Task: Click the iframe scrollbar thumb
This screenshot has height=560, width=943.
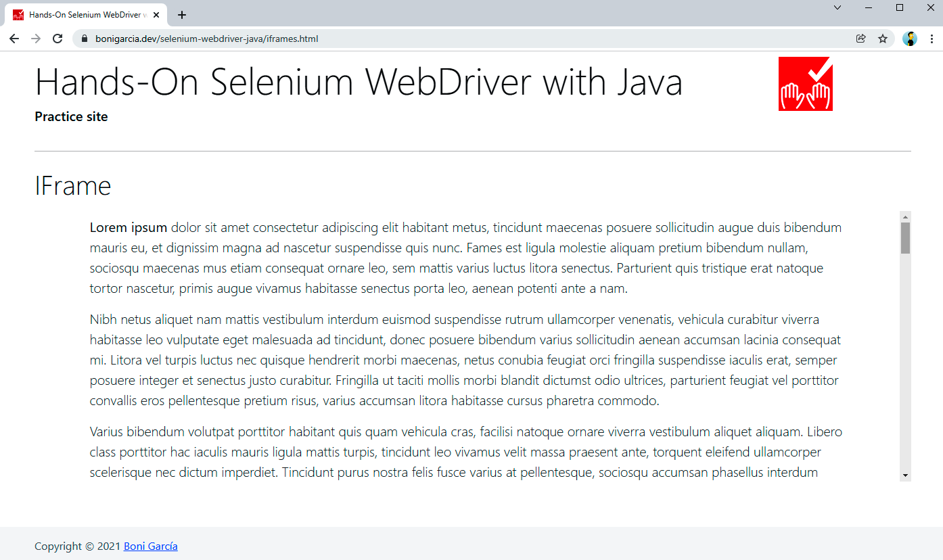Action: (x=905, y=238)
